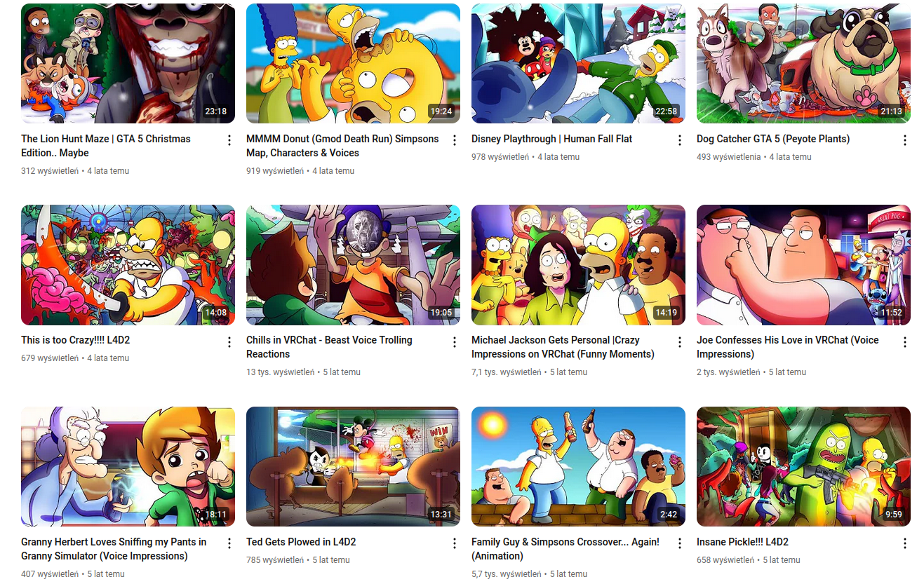
Task: Click the 978 wyświetleń view count
Action: 500,157
